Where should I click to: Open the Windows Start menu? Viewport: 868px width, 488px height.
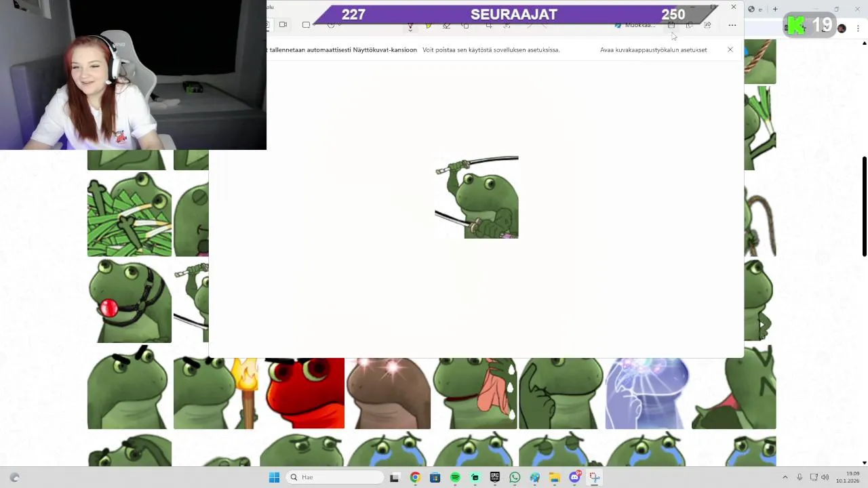pyautogui.click(x=274, y=477)
